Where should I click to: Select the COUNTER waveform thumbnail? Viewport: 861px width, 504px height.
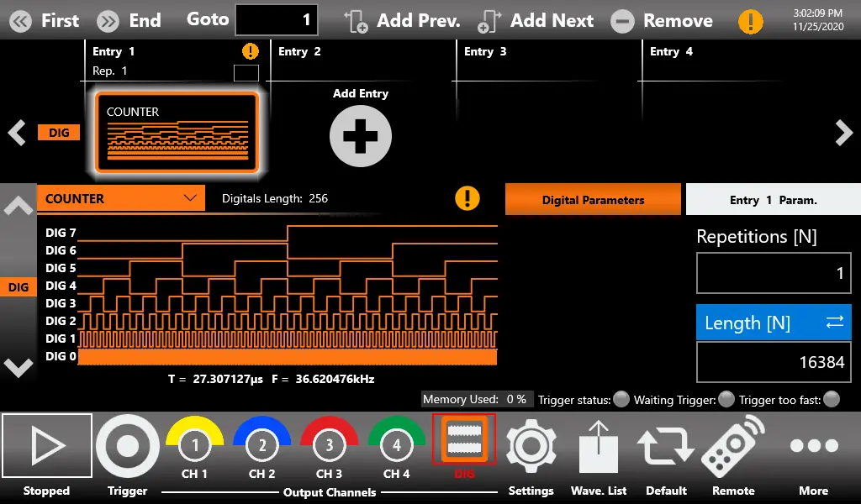(177, 133)
